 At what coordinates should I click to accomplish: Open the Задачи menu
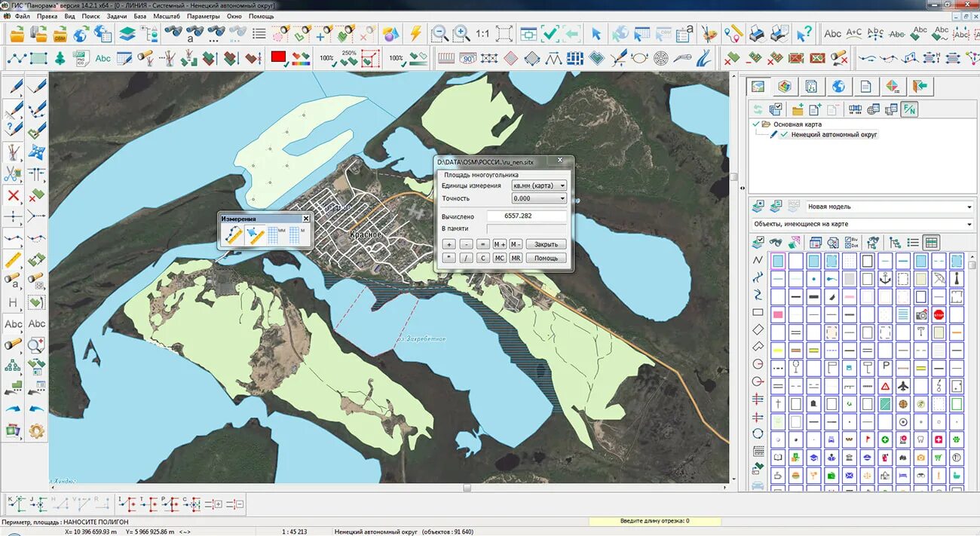[117, 16]
